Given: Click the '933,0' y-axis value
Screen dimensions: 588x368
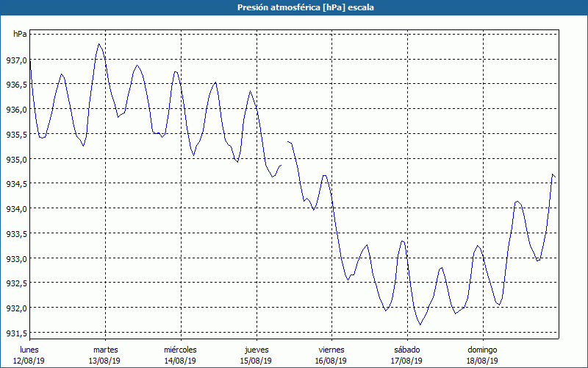Looking at the screenshot, I should pyautogui.click(x=16, y=258).
